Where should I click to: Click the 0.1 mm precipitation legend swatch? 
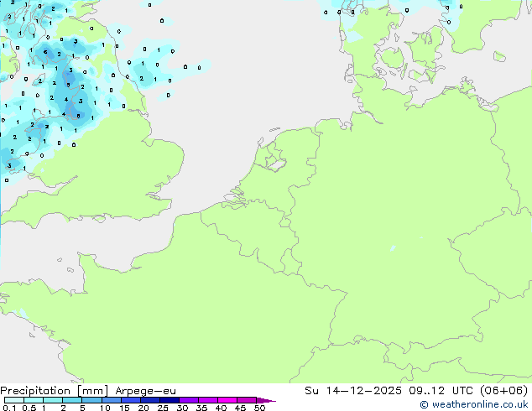tap(14, 400)
